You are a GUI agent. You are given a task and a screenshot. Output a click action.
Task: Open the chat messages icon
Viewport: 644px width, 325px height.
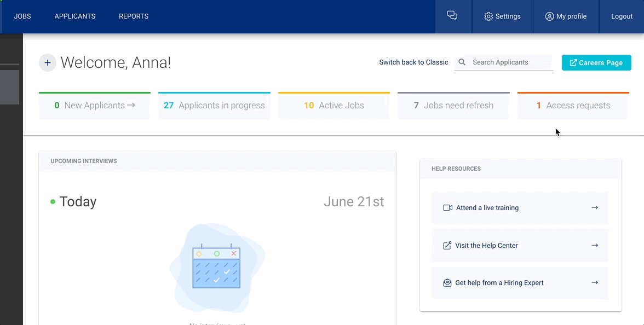[452, 16]
